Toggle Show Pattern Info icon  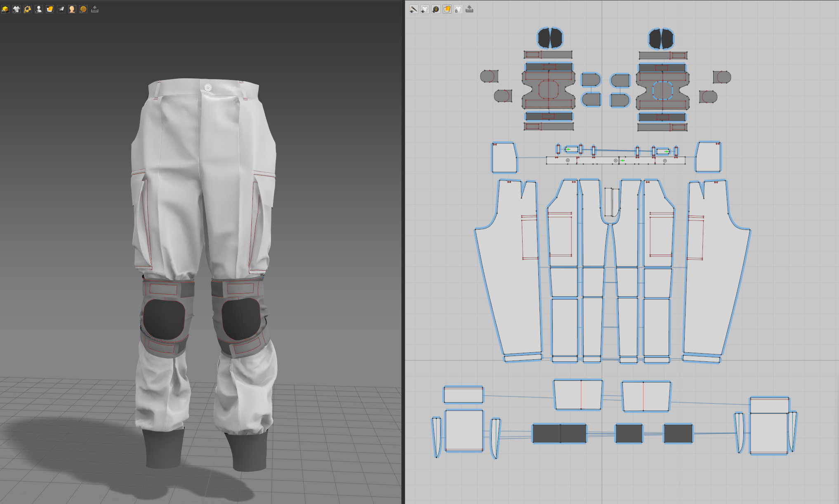436,9
